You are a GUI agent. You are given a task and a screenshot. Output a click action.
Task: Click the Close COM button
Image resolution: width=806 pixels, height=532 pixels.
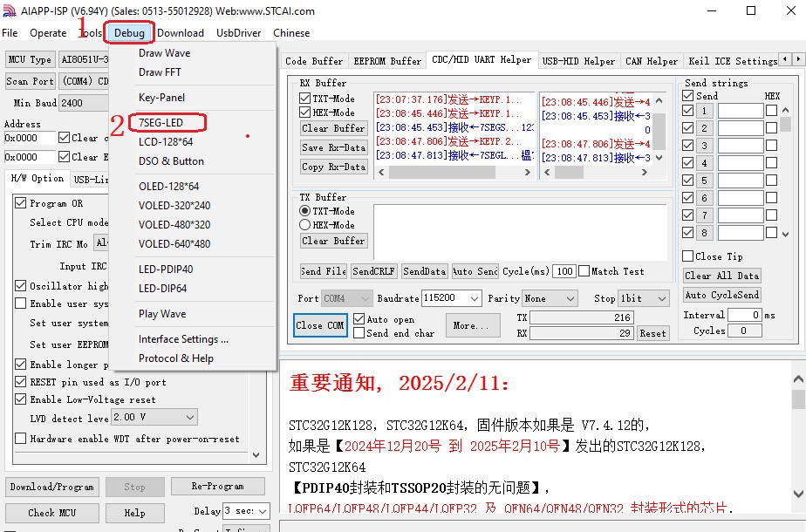point(320,325)
